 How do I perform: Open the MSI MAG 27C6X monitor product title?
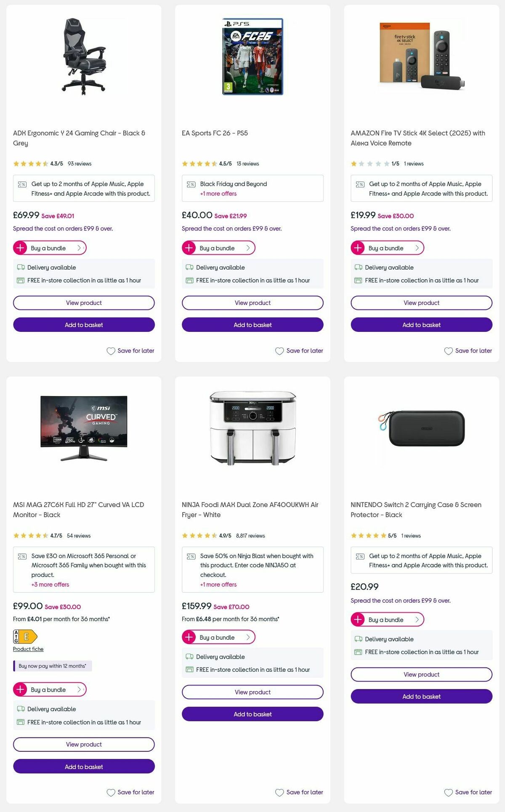click(78, 510)
